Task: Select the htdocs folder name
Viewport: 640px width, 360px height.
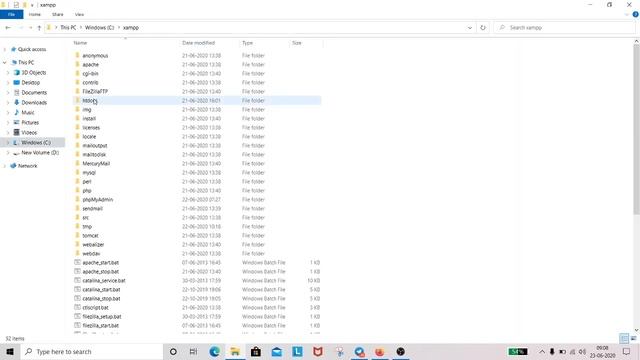Action: pyautogui.click(x=89, y=100)
